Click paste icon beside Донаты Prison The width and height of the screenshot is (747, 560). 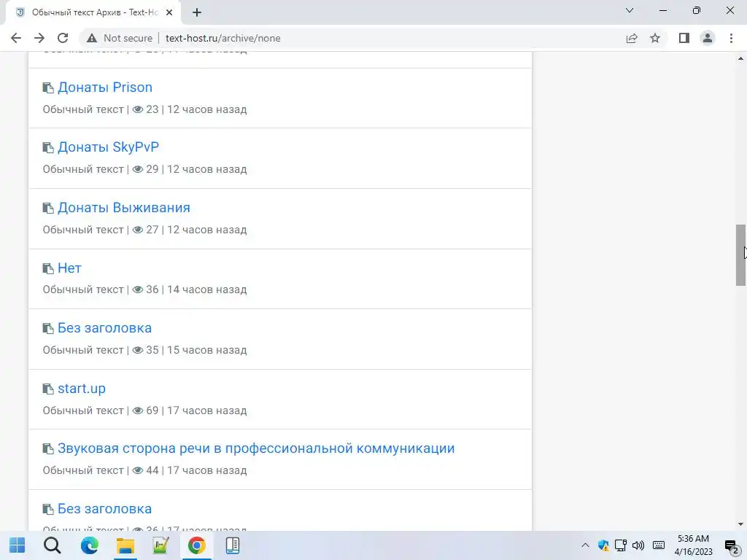[x=48, y=87]
